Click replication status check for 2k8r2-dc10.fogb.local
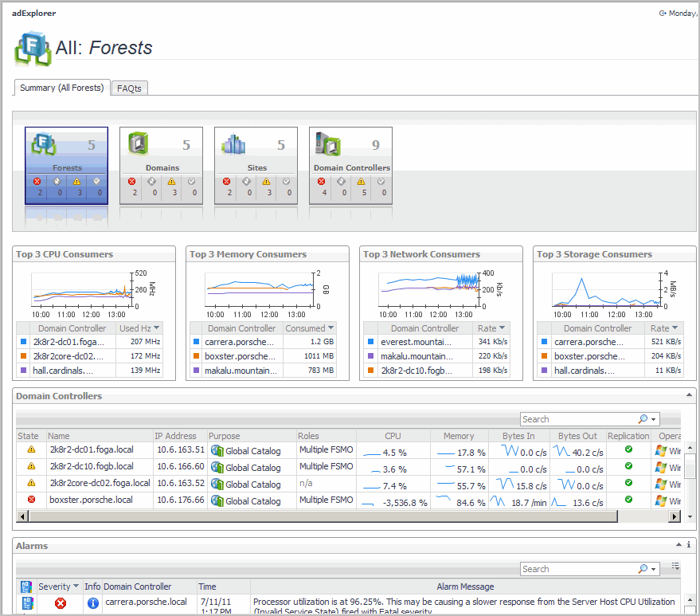 [x=628, y=467]
